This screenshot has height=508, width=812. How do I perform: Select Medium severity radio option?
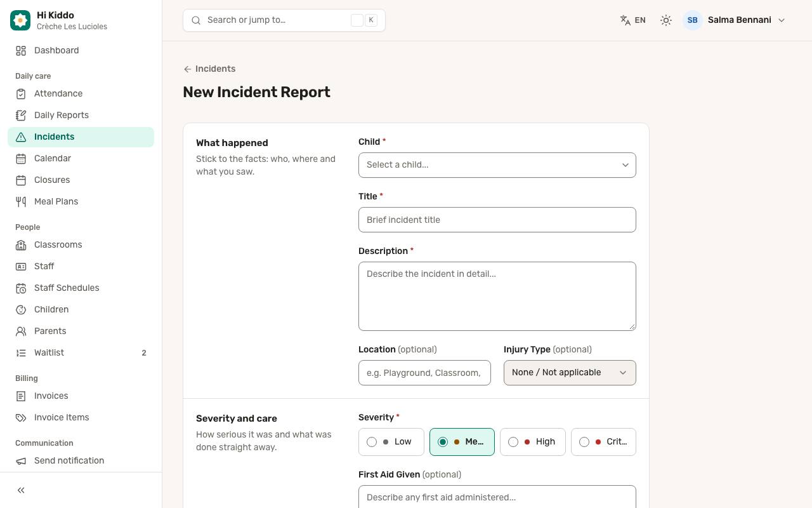462,442
